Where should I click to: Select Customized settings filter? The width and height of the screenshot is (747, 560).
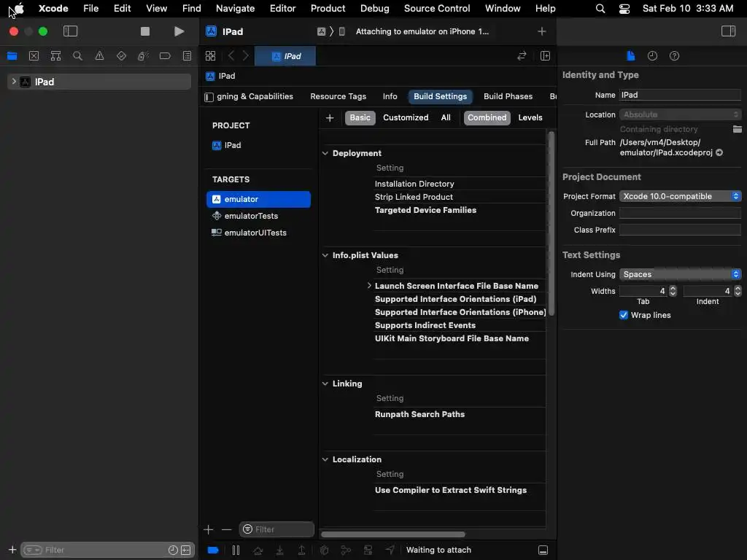[x=406, y=117]
